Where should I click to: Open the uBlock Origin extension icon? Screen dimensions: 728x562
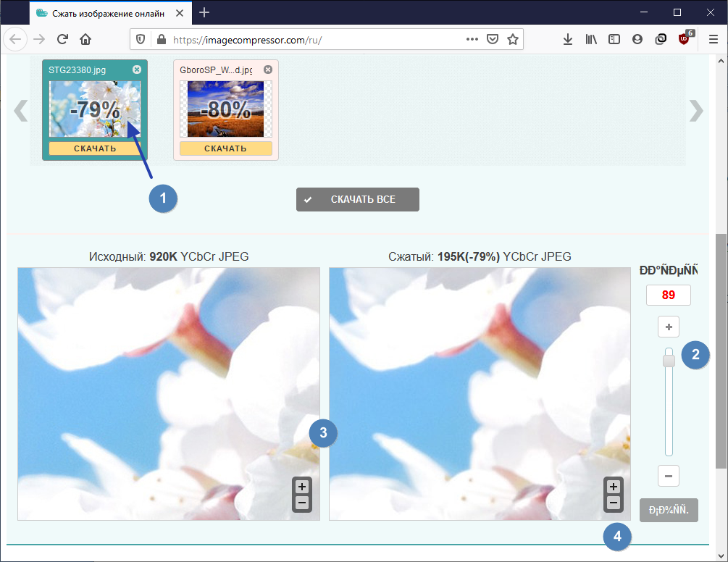(684, 39)
